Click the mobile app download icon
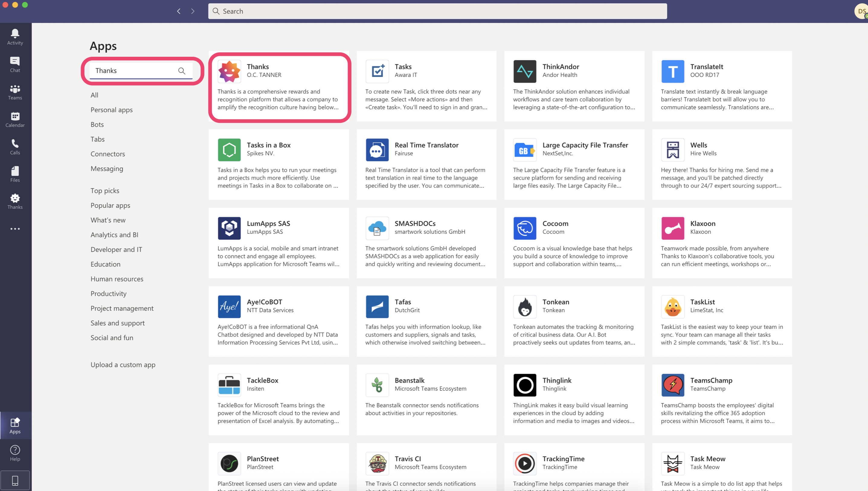 coord(15,480)
